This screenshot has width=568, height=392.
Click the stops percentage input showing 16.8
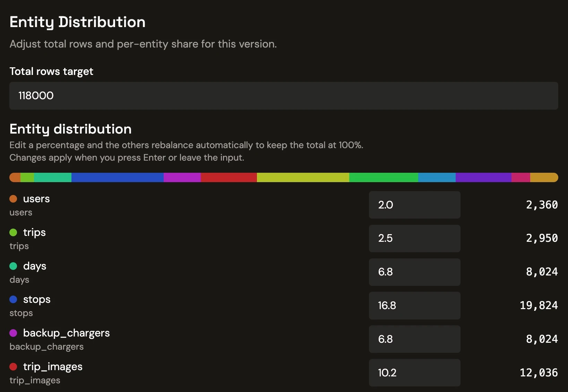414,306
